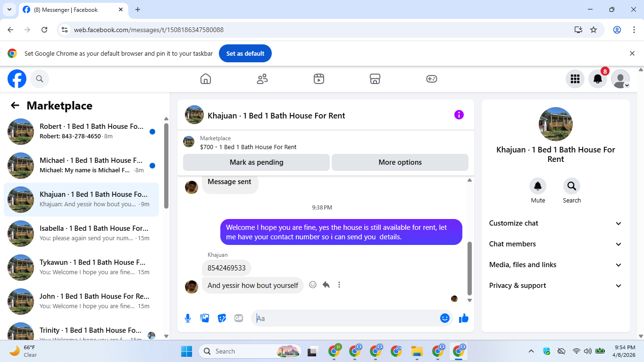Screen dimensions: 644x362
Task: Expand the Chat members section
Action: [556, 244]
